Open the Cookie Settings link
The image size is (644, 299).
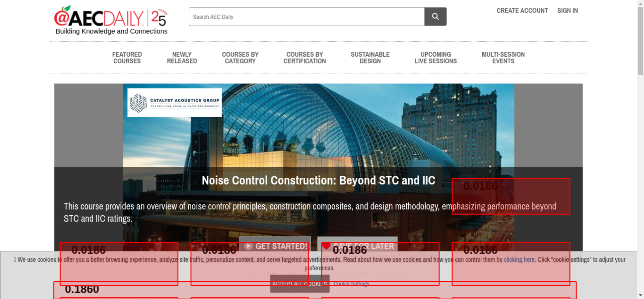pyautogui.click(x=351, y=284)
